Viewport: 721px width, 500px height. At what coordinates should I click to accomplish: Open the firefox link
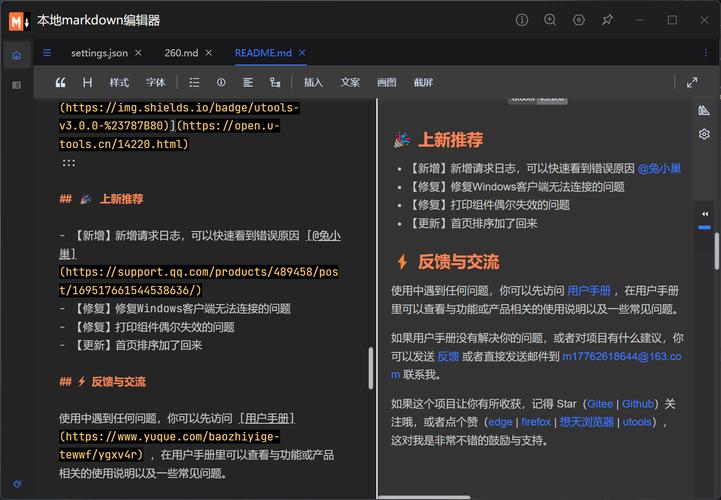536,422
